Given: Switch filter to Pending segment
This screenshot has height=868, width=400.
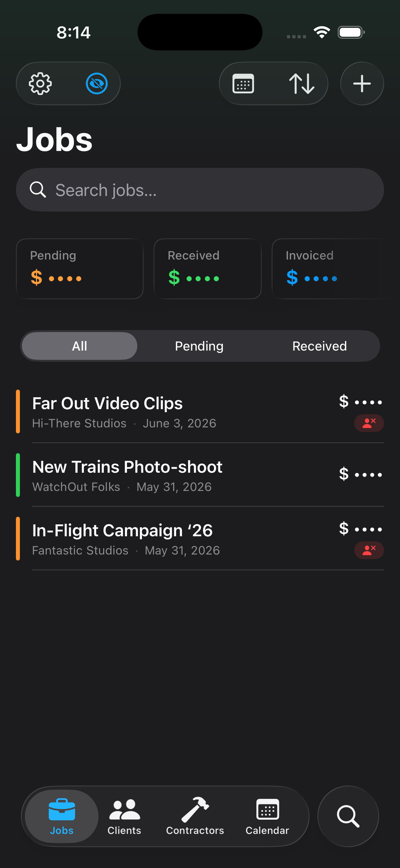Looking at the screenshot, I should pyautogui.click(x=199, y=346).
